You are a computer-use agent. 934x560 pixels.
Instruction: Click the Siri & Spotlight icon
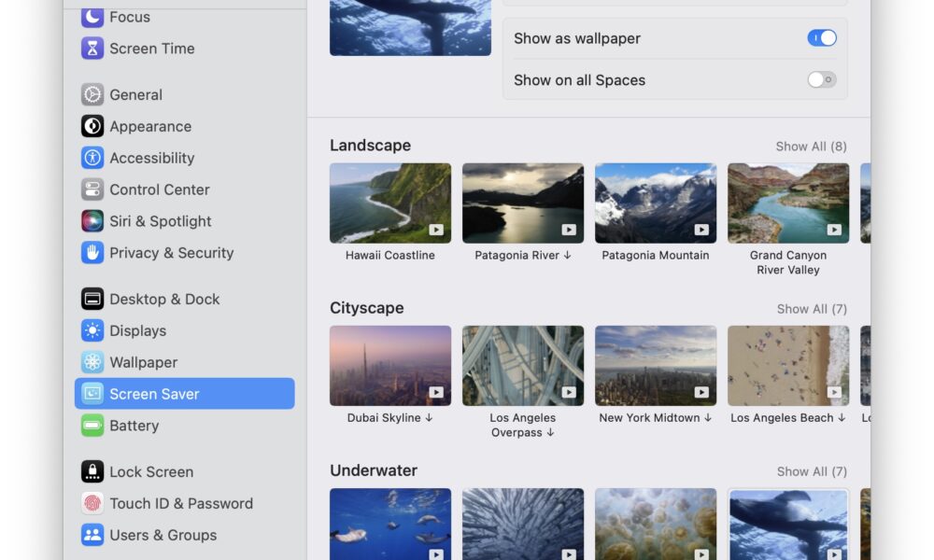[92, 221]
